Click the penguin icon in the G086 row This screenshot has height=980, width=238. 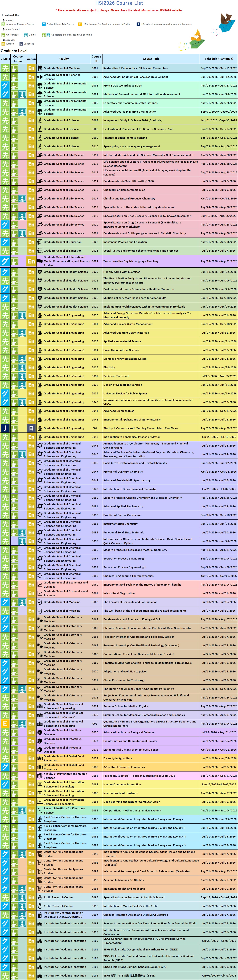point(40,819)
